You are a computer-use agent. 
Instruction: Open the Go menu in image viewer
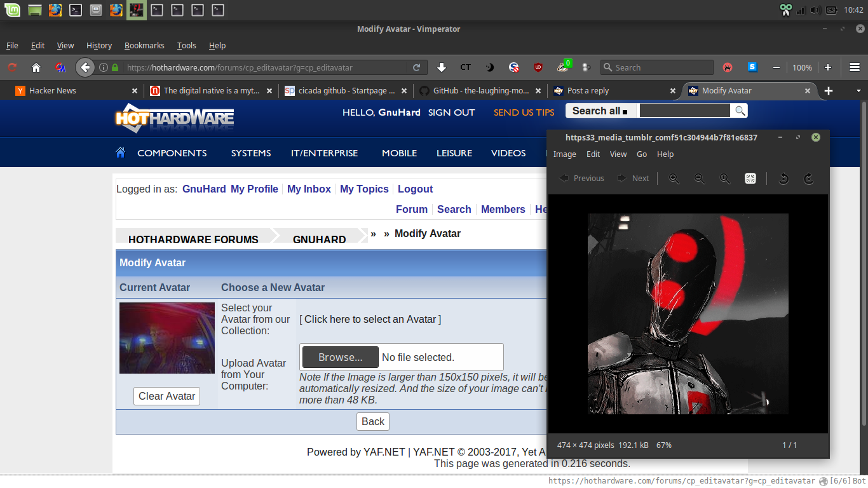(x=642, y=154)
